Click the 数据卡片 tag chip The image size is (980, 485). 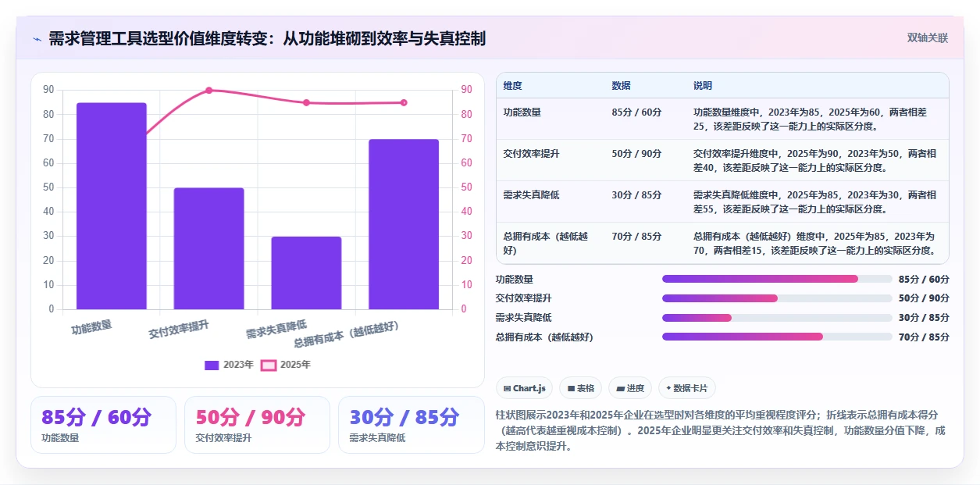coord(686,388)
